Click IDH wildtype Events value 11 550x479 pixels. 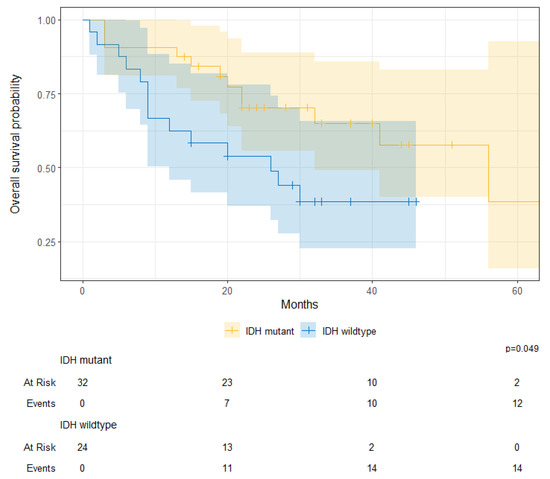(x=227, y=468)
